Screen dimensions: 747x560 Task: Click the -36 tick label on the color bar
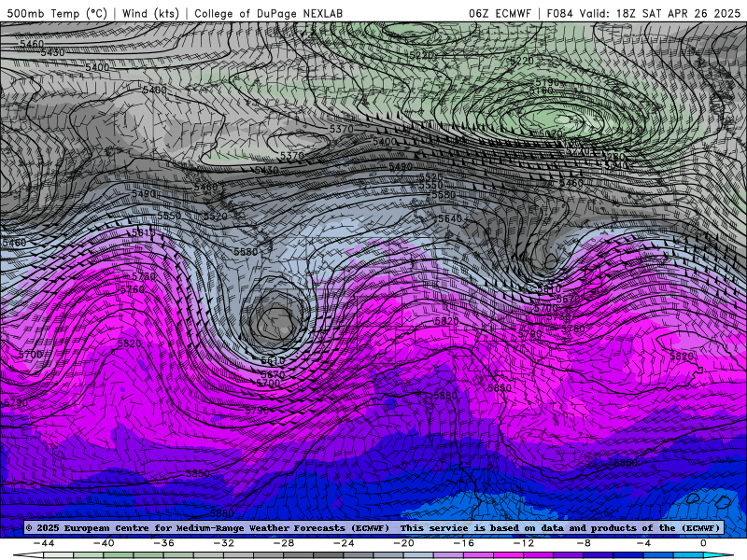(x=164, y=543)
